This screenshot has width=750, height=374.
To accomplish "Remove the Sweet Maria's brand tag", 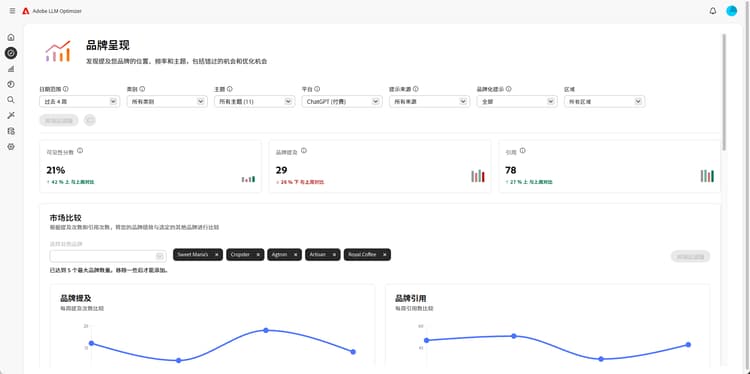I will (x=217, y=255).
